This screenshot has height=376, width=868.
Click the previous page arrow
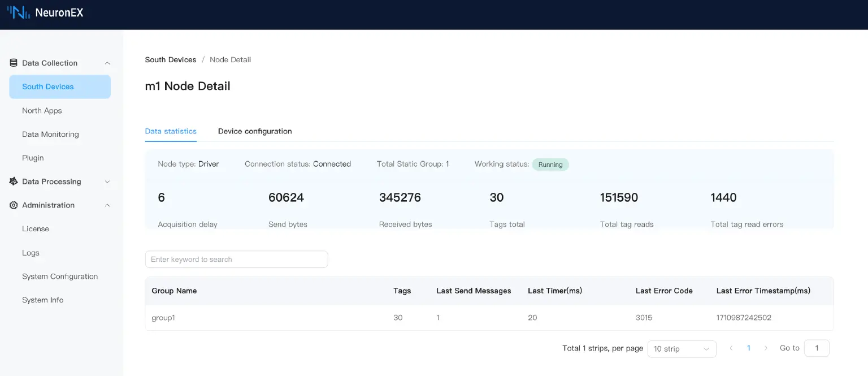coord(731,348)
